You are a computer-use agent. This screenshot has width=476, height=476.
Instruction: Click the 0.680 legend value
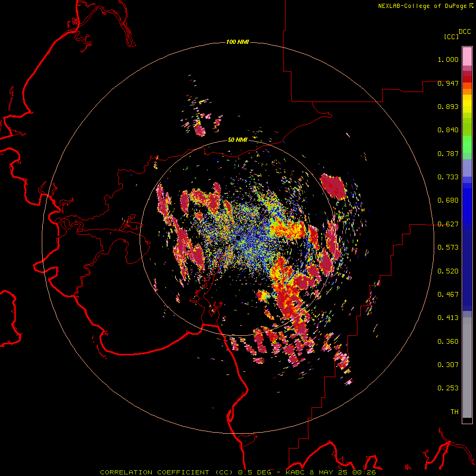coord(448,200)
